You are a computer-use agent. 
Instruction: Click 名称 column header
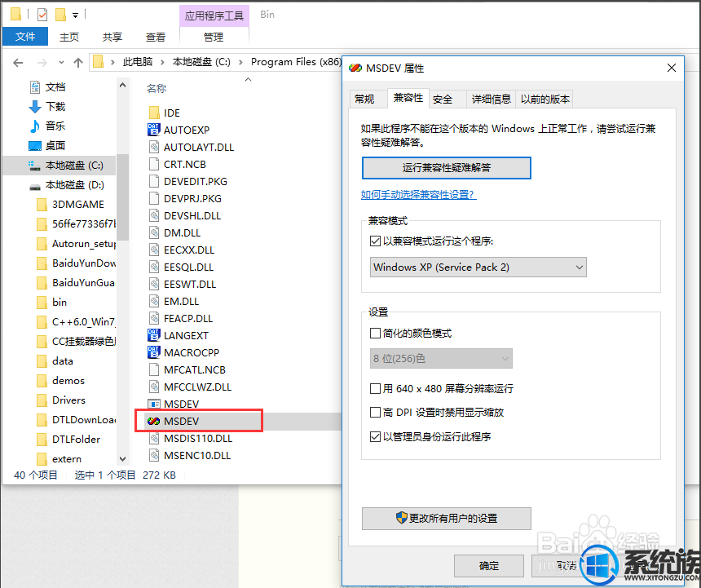coord(157,89)
